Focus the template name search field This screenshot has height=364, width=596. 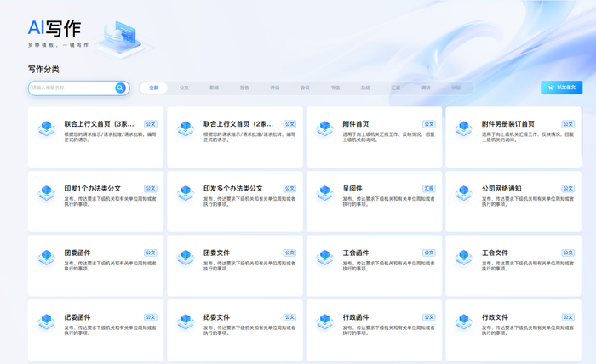coord(72,88)
